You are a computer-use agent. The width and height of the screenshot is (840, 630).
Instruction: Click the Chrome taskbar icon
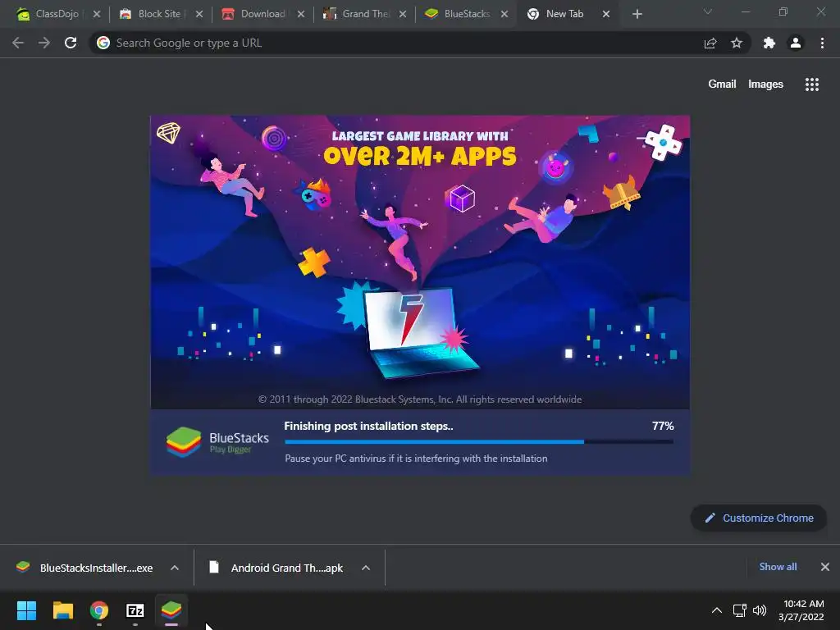coord(99,610)
